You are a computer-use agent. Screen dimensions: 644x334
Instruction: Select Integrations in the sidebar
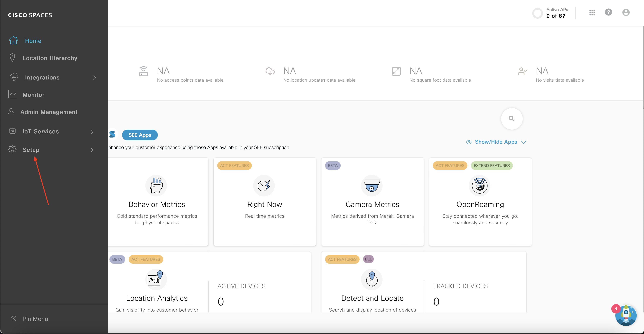coord(42,77)
